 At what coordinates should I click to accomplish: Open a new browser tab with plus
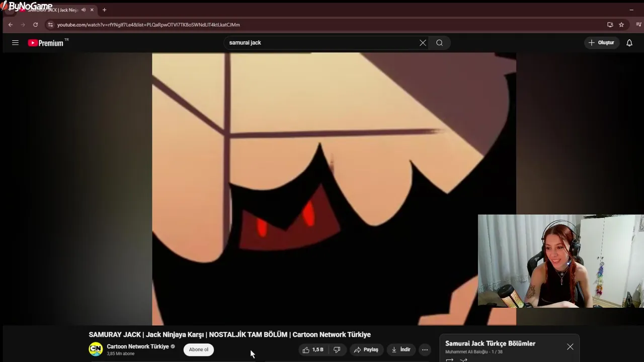(104, 10)
